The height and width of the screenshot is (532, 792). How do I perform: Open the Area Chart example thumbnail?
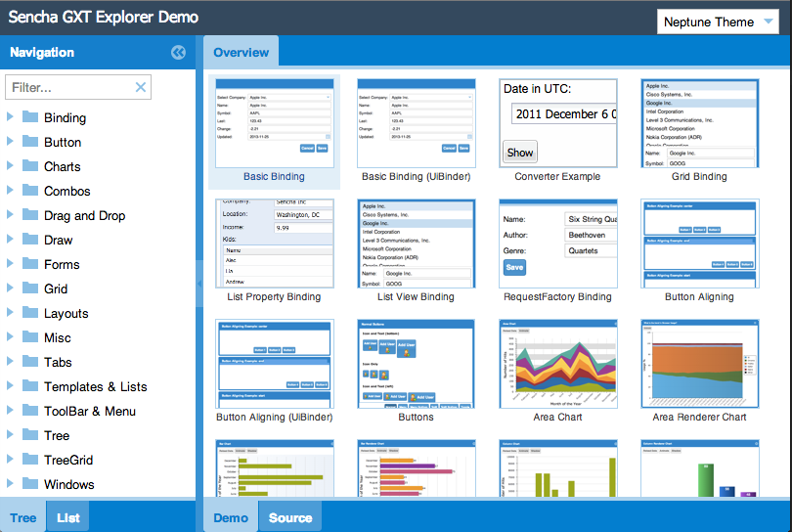(557, 364)
